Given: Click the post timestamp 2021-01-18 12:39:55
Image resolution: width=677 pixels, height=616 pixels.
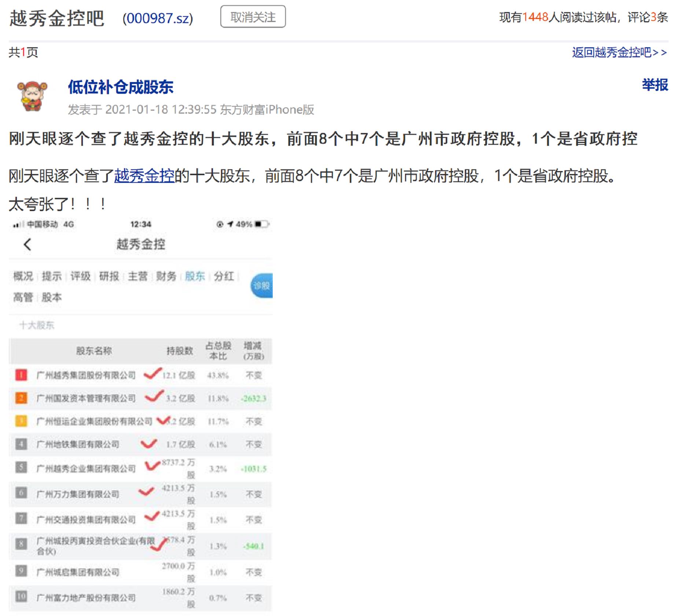Looking at the screenshot, I should tap(161, 110).
